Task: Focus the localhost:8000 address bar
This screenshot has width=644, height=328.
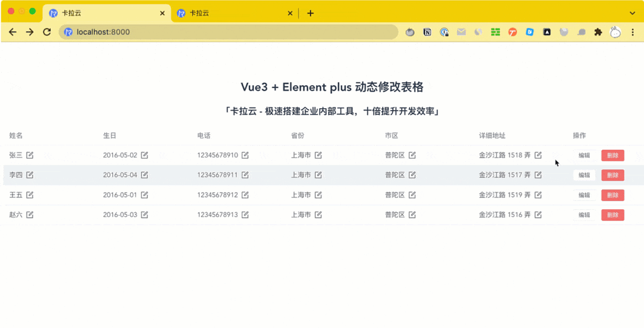Action: pos(228,32)
